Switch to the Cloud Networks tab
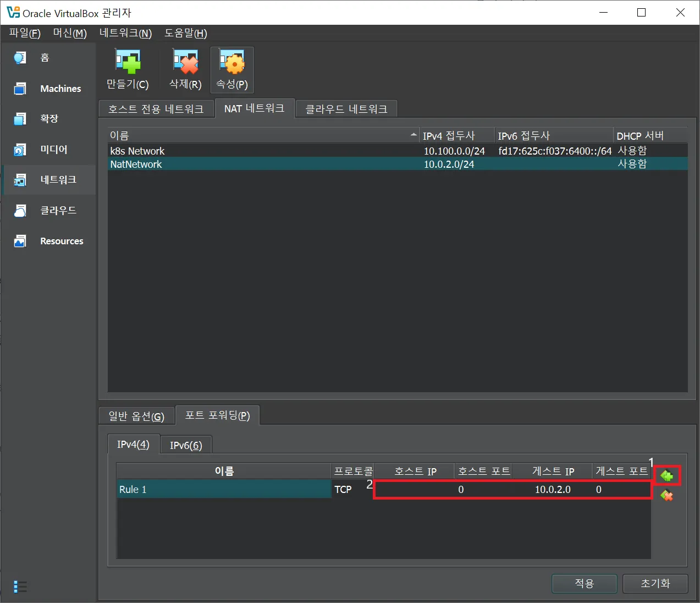 point(346,109)
